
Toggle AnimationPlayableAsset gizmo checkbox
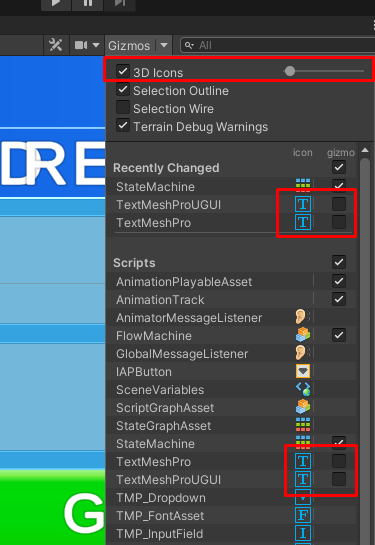[339, 281]
